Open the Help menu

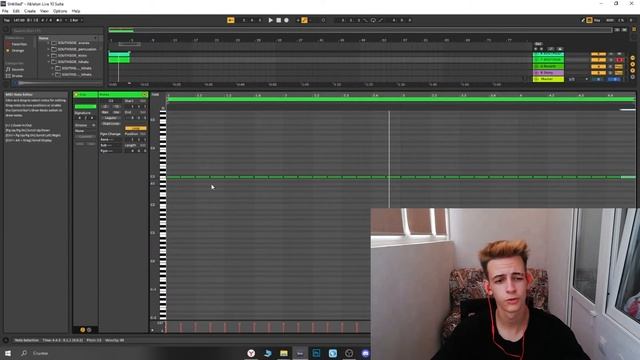[76, 11]
